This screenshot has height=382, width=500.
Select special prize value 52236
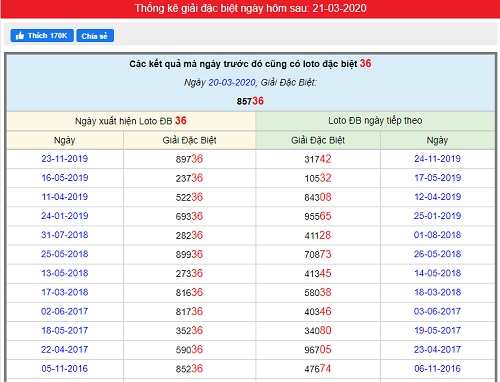click(x=189, y=197)
